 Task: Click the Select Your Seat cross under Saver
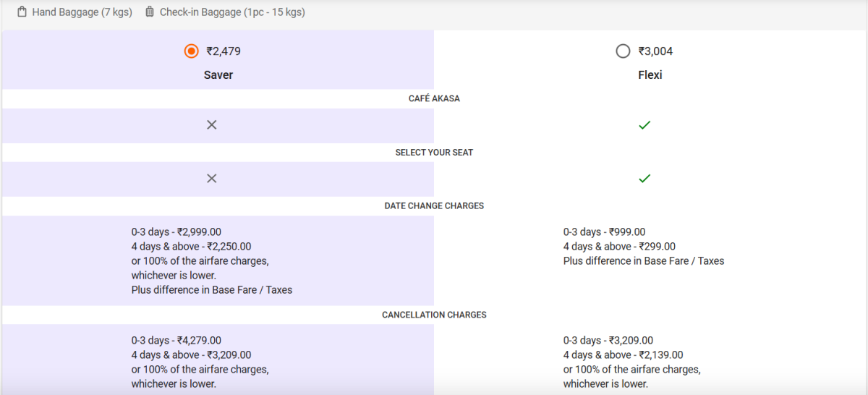pyautogui.click(x=211, y=179)
